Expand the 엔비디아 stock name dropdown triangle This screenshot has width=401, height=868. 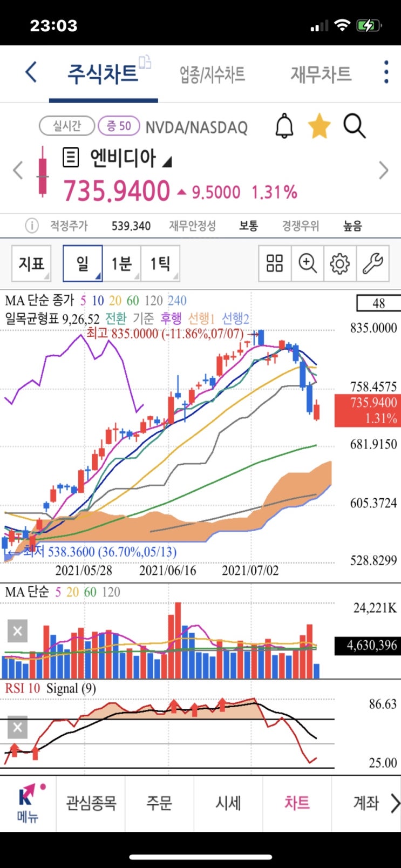[x=167, y=161]
